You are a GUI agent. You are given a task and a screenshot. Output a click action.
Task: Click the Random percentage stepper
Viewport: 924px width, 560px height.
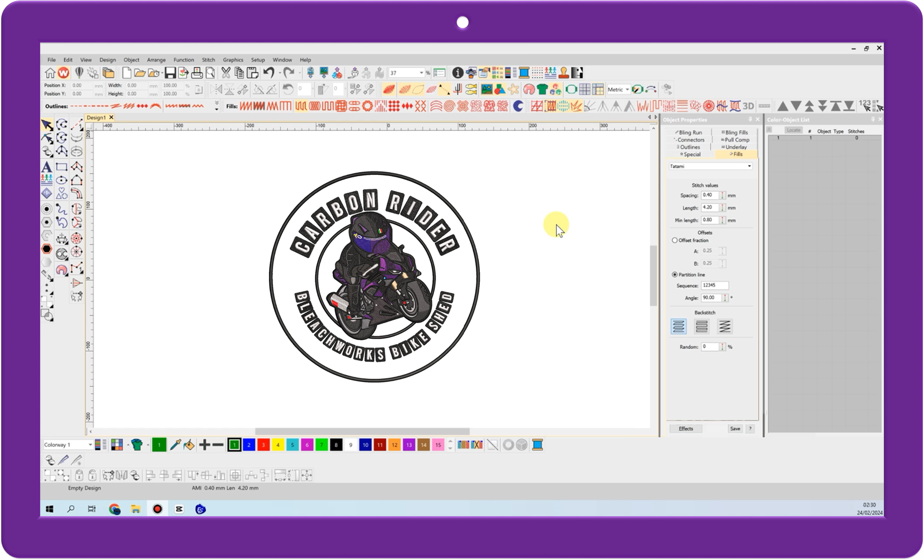point(722,347)
